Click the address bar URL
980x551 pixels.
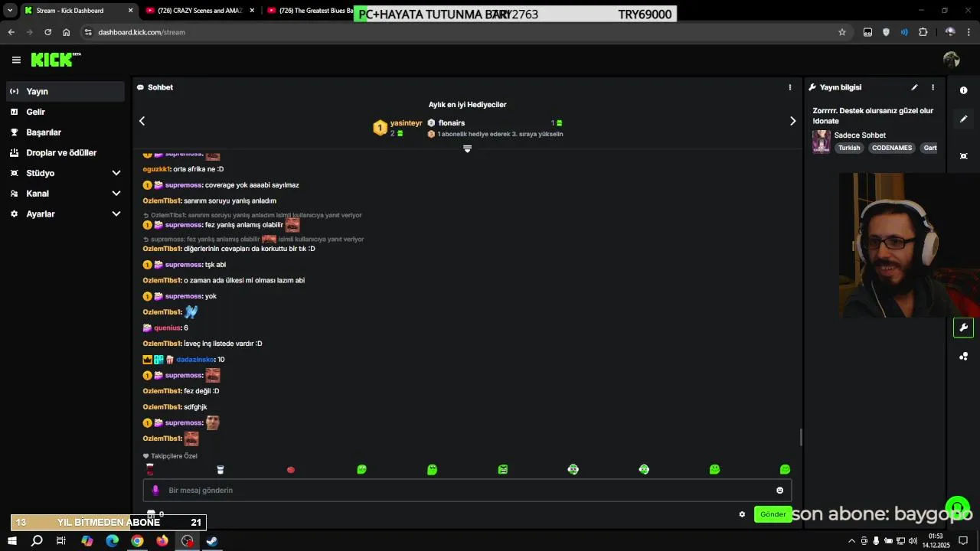pos(142,32)
